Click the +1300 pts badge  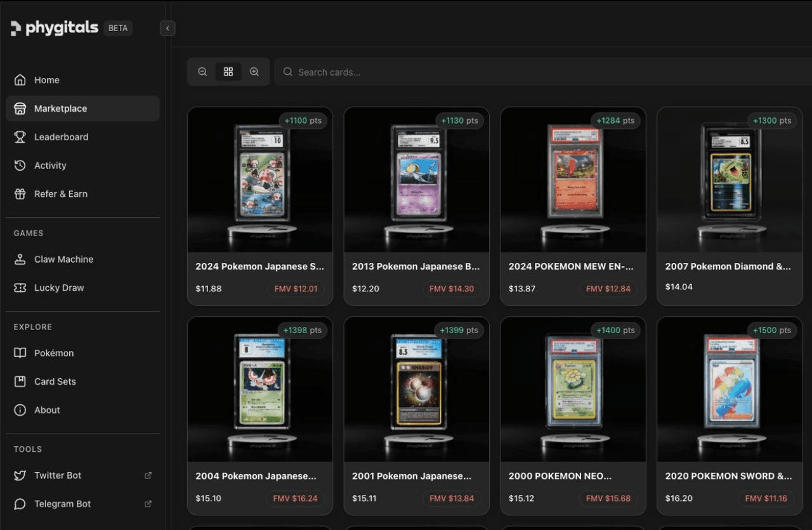click(772, 121)
